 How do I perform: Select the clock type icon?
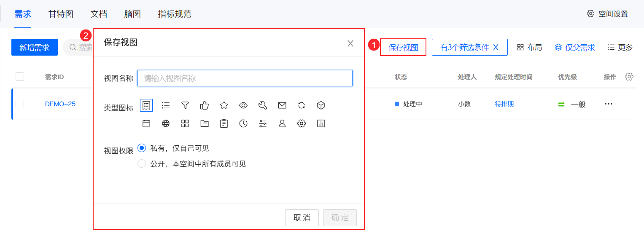click(x=243, y=123)
